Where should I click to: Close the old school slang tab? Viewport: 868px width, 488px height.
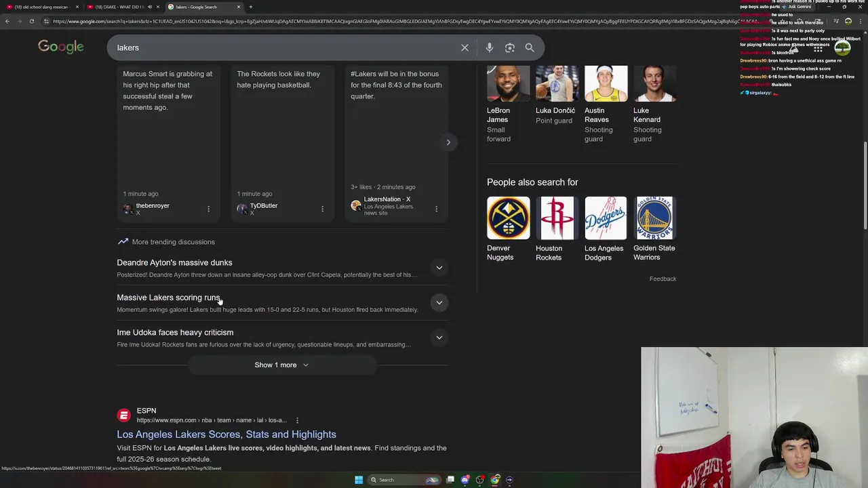click(77, 7)
